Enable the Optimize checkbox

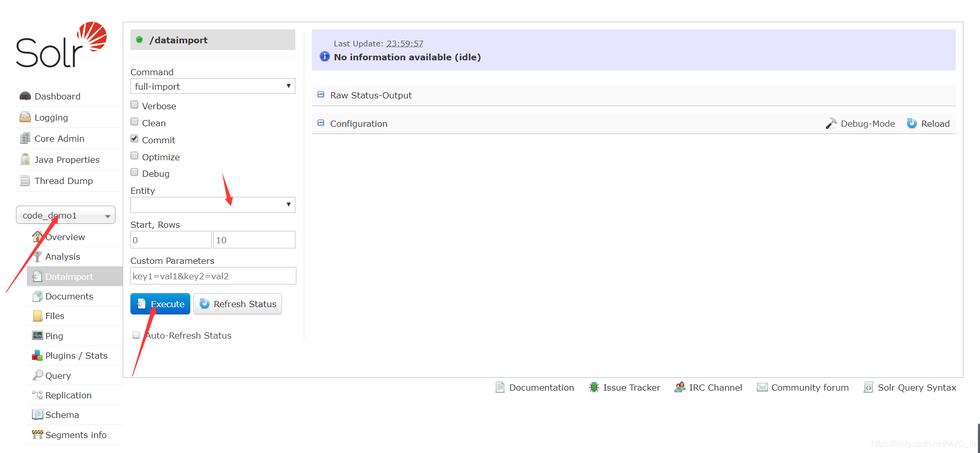point(135,156)
